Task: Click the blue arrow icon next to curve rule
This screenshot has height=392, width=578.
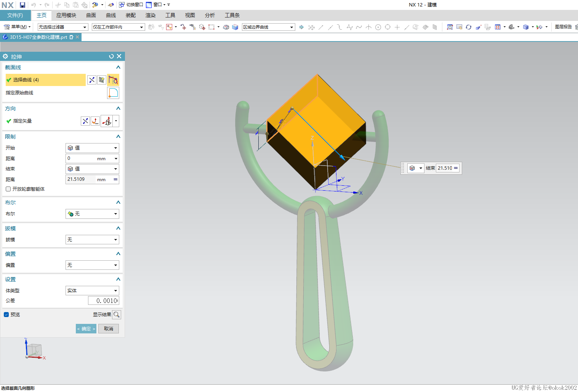Action: (301, 27)
